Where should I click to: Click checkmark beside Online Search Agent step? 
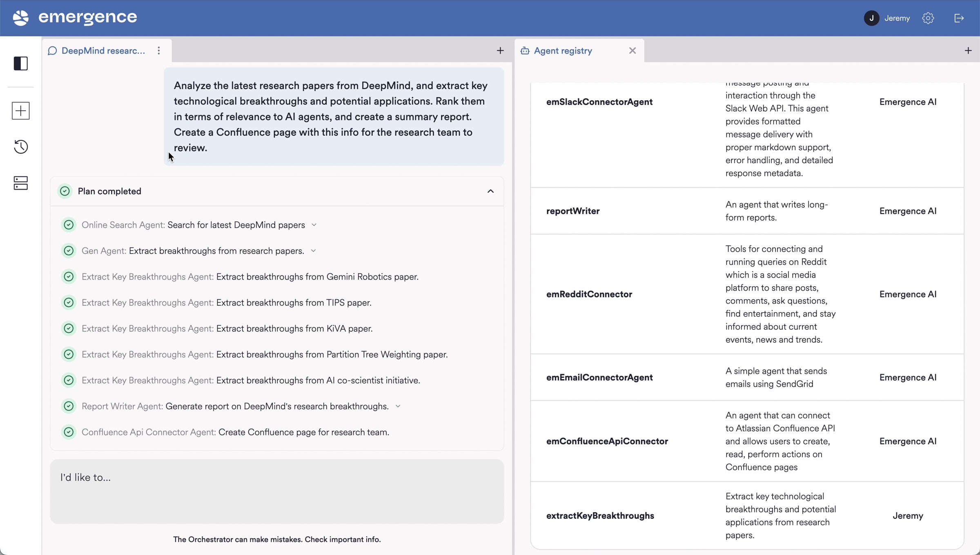coord(69,225)
